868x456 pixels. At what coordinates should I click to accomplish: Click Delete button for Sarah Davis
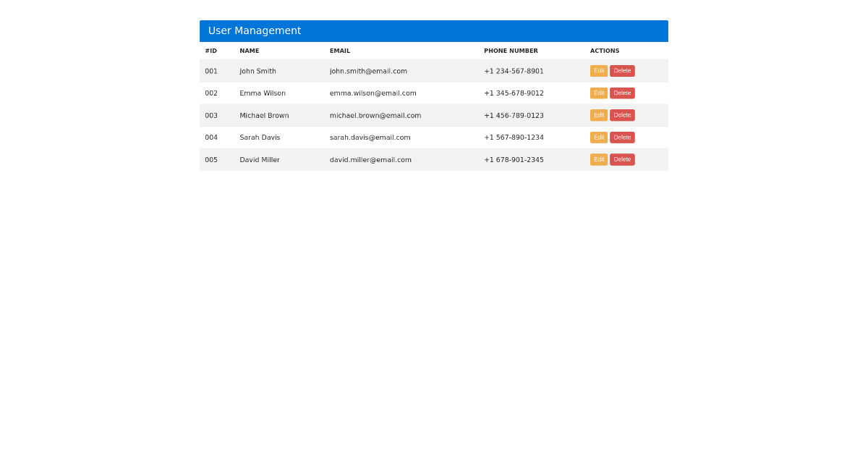click(622, 137)
